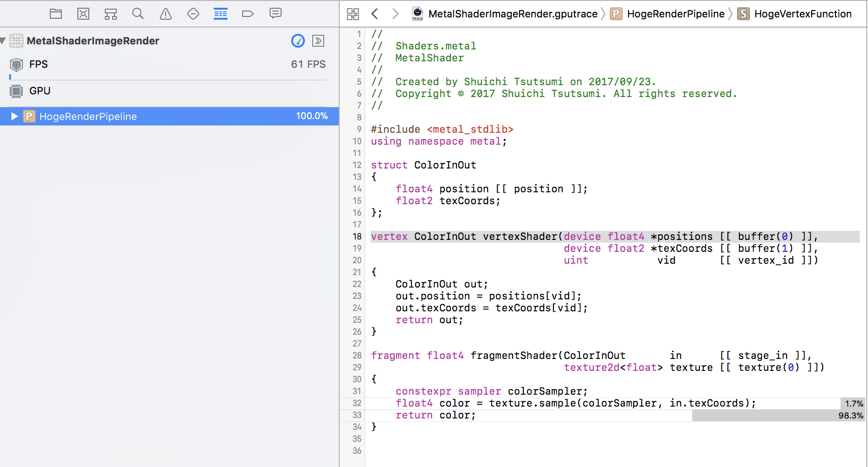Open the file navigator folder icon
Viewport: 868px width, 467px height.
tap(55, 14)
